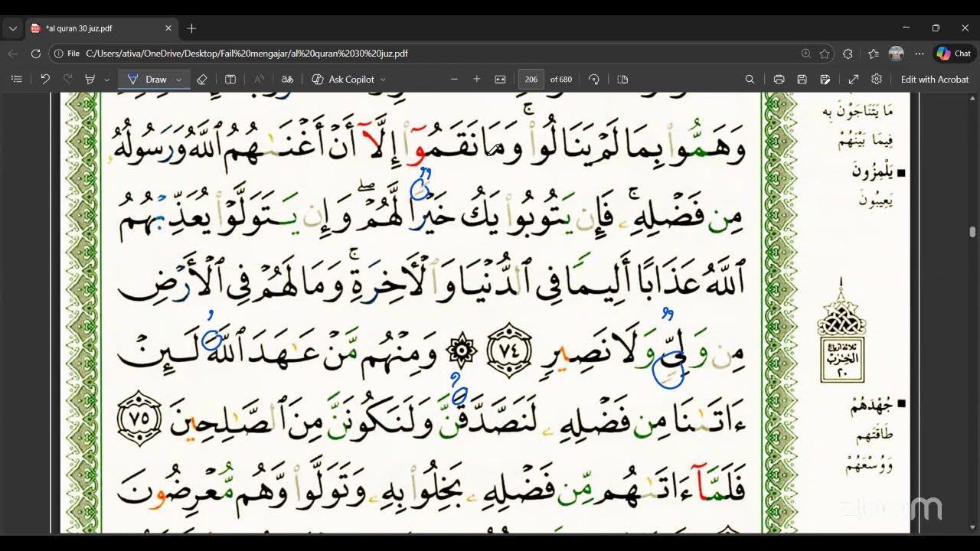Choose the Add text box tool

coord(230,79)
